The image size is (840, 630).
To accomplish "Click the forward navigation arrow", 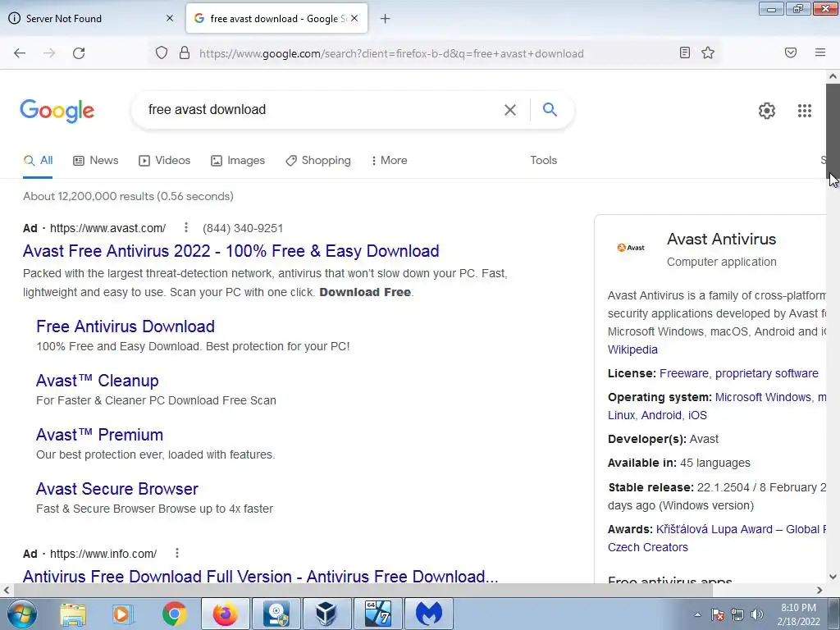I will (x=49, y=53).
